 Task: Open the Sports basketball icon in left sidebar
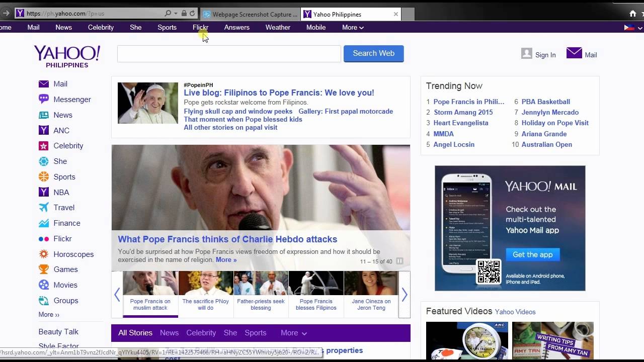(44, 177)
